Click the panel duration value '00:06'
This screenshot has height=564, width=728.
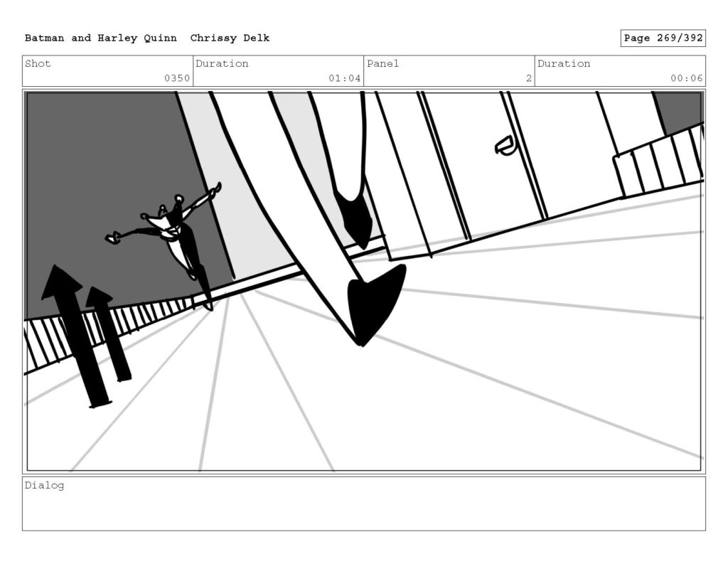(x=686, y=78)
